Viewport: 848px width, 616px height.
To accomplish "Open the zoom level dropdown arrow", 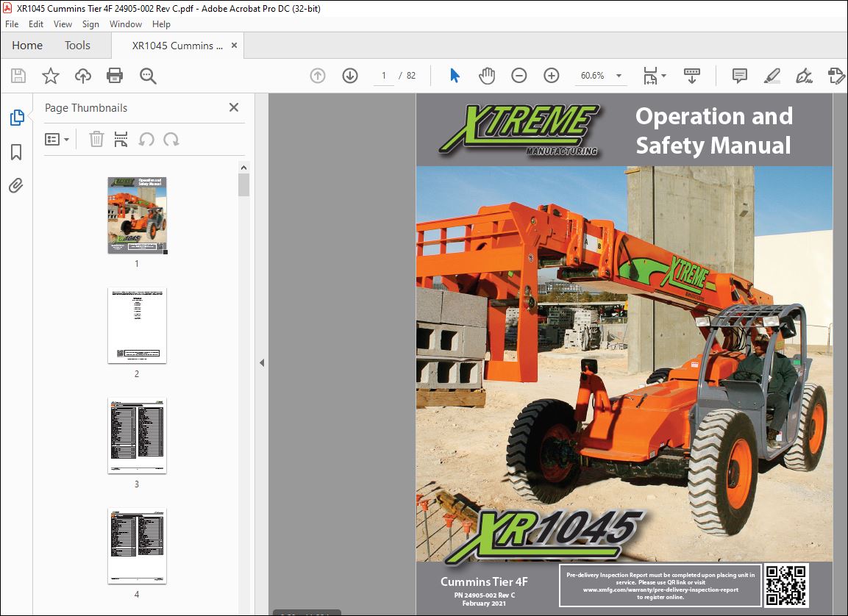I will tap(619, 76).
